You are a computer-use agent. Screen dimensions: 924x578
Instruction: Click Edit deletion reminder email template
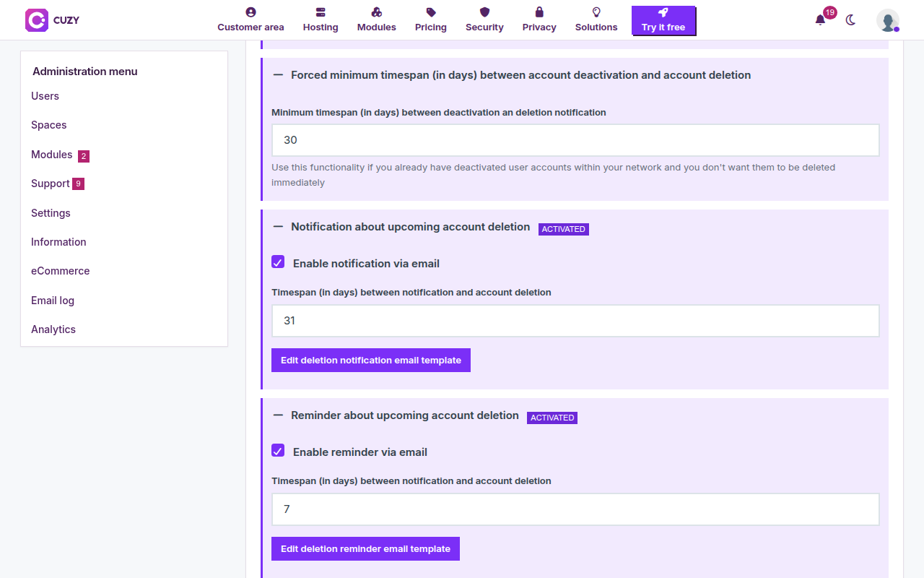pos(365,548)
